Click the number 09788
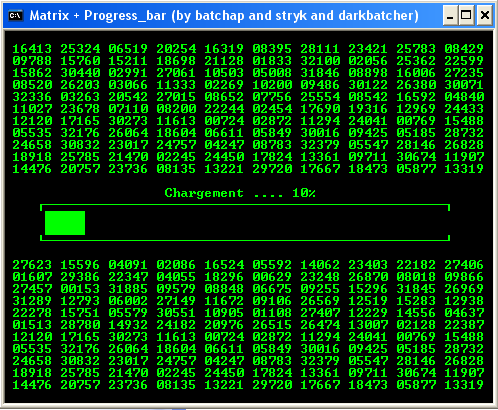This screenshot has width=498, height=410. click(x=32, y=61)
